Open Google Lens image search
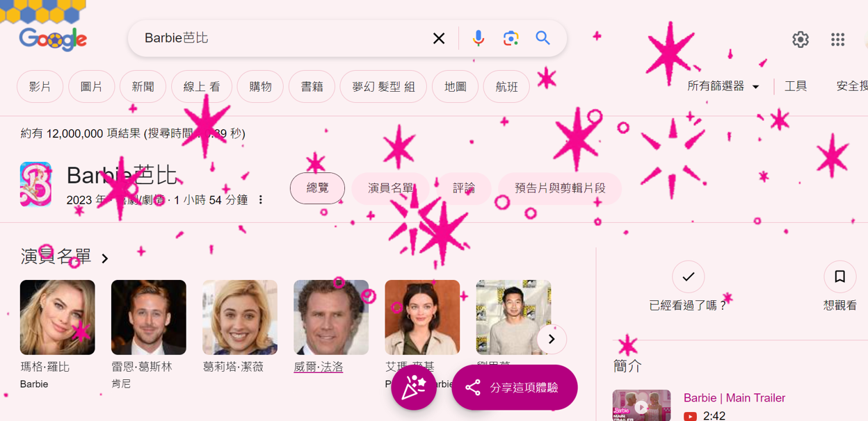This screenshot has width=868, height=421. click(511, 38)
